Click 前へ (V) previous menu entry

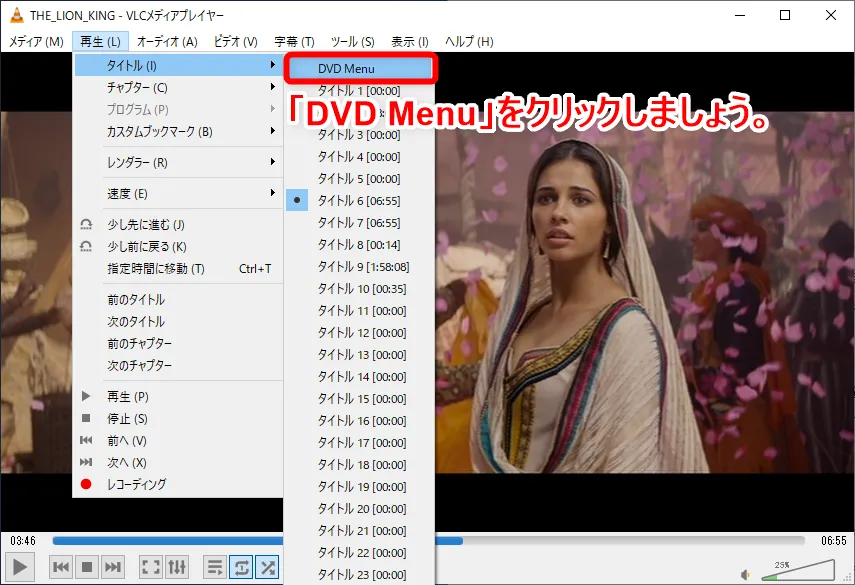pyautogui.click(x=178, y=441)
